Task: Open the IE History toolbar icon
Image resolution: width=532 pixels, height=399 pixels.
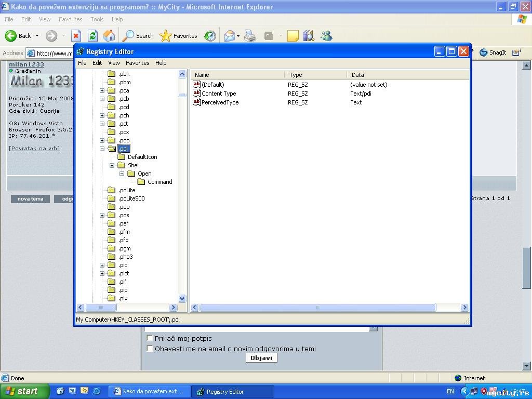Action: (210, 36)
